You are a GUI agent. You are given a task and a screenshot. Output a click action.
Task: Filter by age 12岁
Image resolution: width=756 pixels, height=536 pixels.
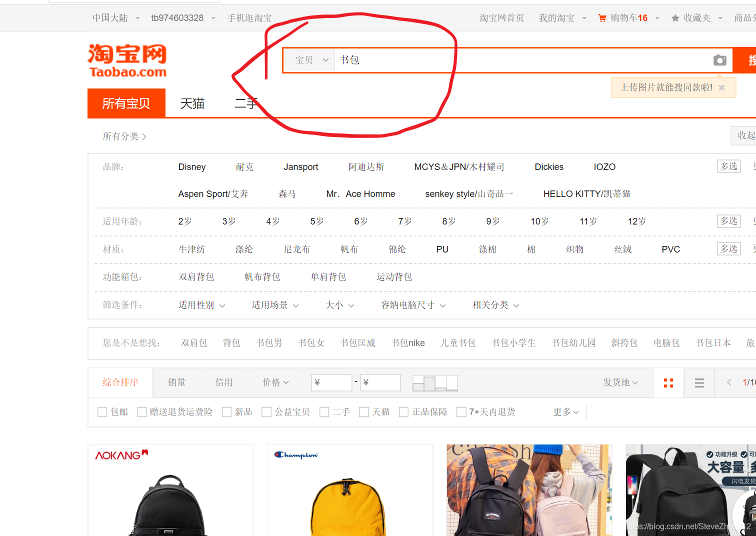point(637,221)
